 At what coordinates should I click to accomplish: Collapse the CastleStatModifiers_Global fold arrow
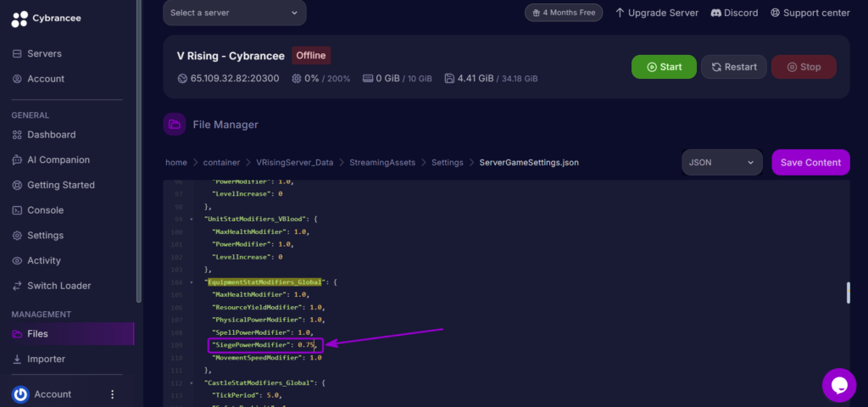click(191, 383)
